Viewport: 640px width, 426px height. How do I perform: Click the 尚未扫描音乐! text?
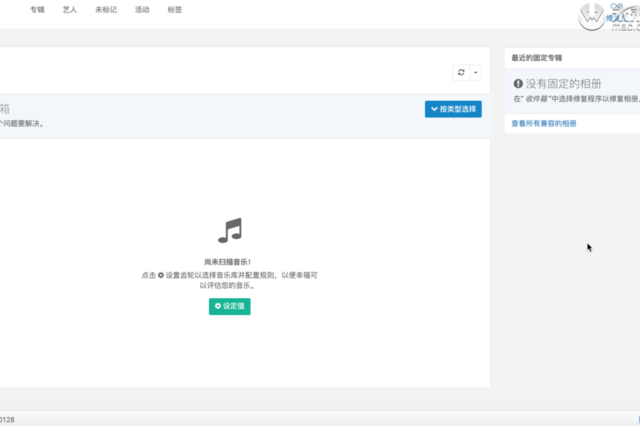coord(227,262)
